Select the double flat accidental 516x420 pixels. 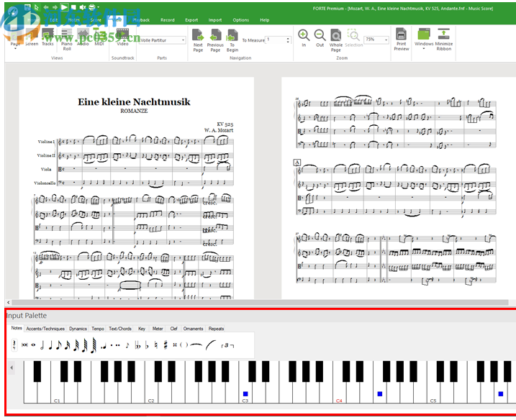pos(137,345)
